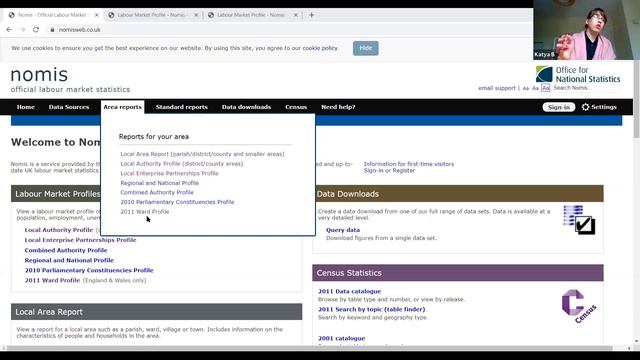Choose the smallest Aa text size

pyautogui.click(x=526, y=88)
